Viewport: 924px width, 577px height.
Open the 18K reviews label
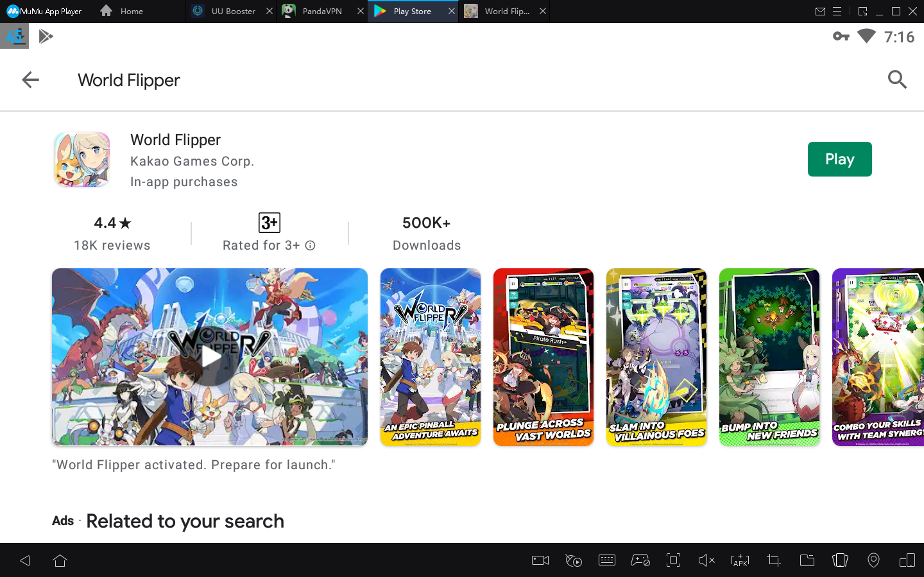click(112, 245)
